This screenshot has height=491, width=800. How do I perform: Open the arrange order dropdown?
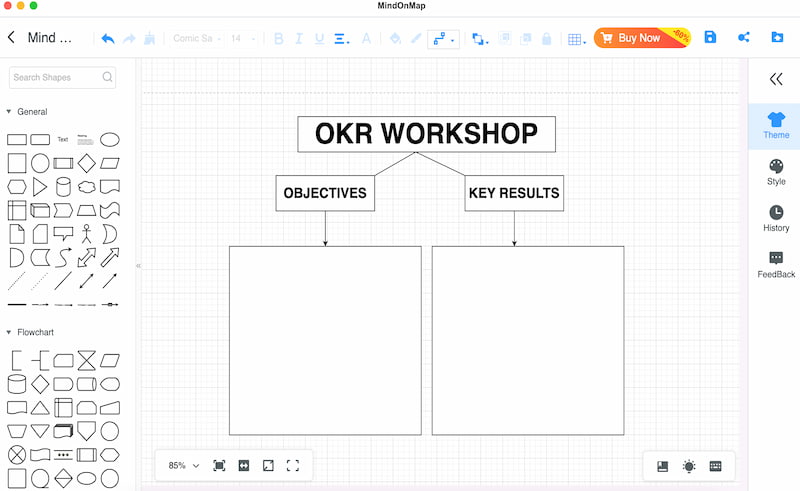pos(480,39)
